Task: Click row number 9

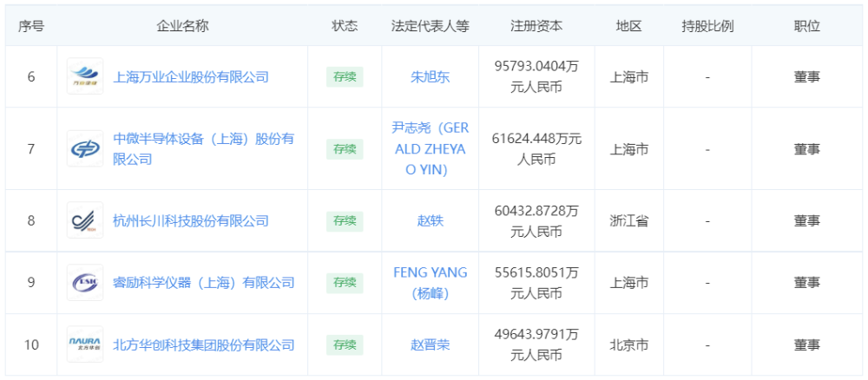Action: click(x=31, y=283)
